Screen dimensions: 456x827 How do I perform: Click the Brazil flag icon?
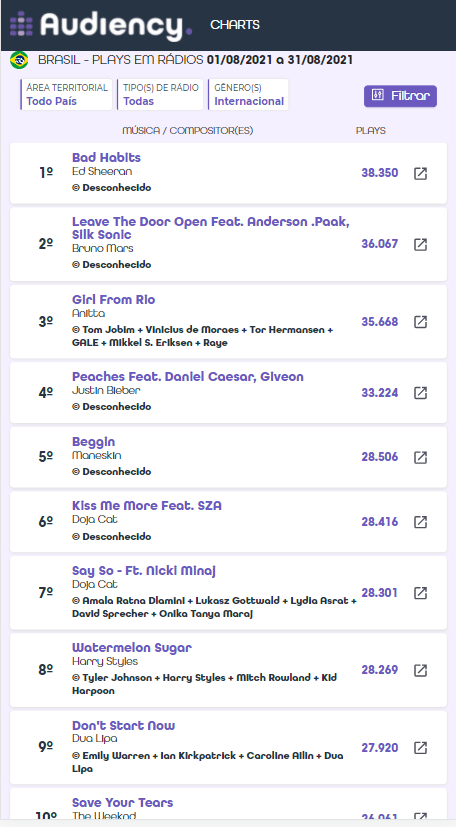point(20,61)
